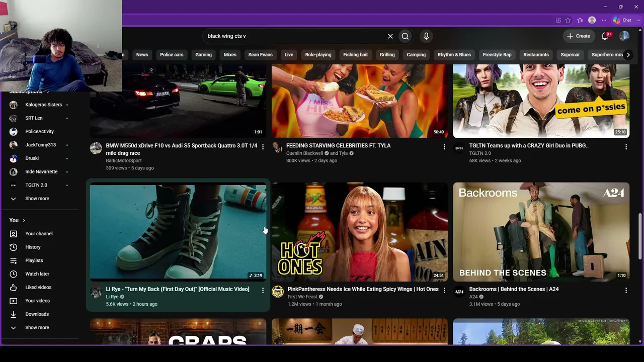Open title 'TGLTN Teams up with a CRAZY Girl Duo'

529,146
